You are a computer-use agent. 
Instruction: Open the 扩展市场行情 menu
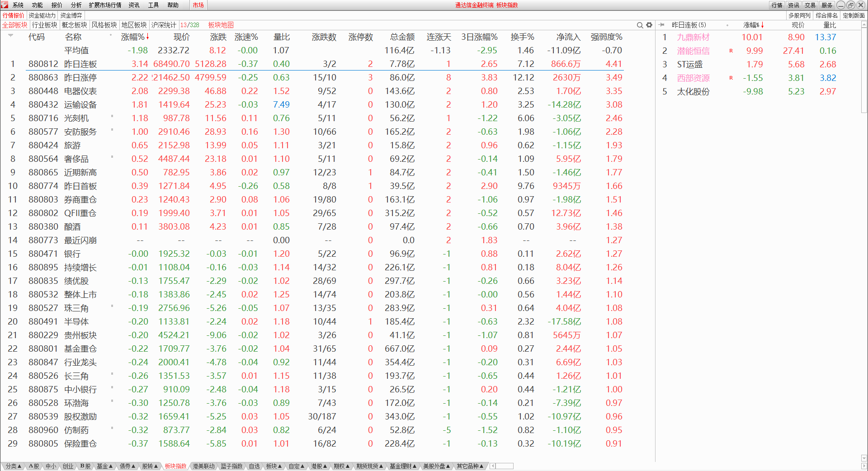tap(105, 5)
